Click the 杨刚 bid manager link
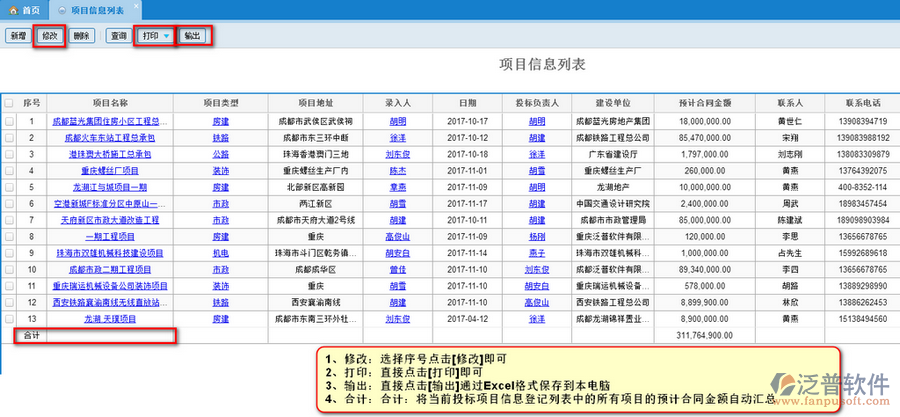The height and width of the screenshot is (417, 900). [537, 236]
